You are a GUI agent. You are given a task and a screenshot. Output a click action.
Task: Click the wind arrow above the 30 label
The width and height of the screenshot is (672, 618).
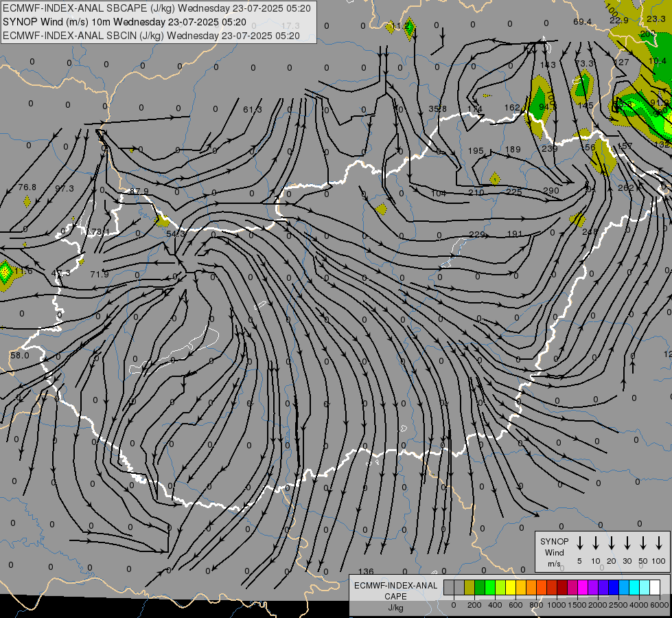tap(627, 543)
